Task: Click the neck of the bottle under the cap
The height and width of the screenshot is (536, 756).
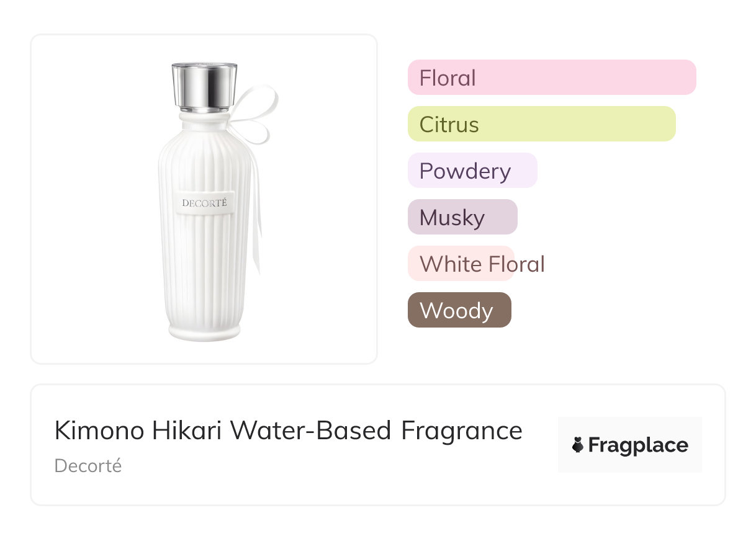Action: point(204,119)
